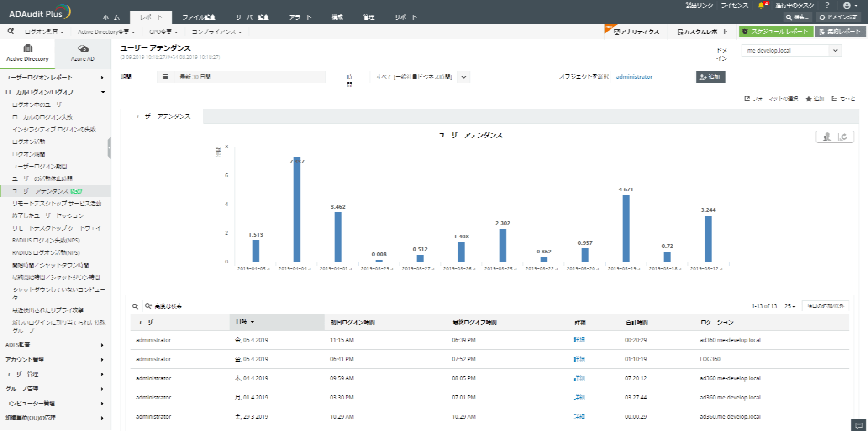Collapse the left sidebar using its handle
The width and height of the screenshot is (868, 431).
(x=109, y=148)
